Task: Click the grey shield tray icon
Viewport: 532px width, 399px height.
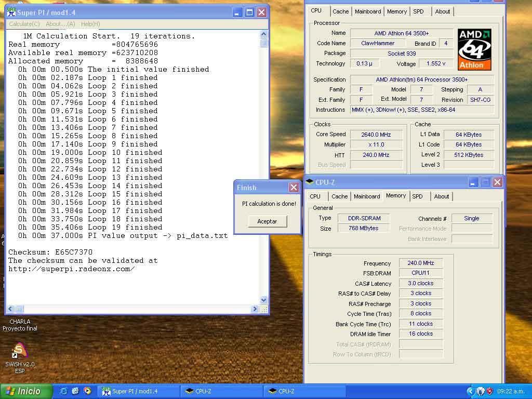Action: (480, 391)
